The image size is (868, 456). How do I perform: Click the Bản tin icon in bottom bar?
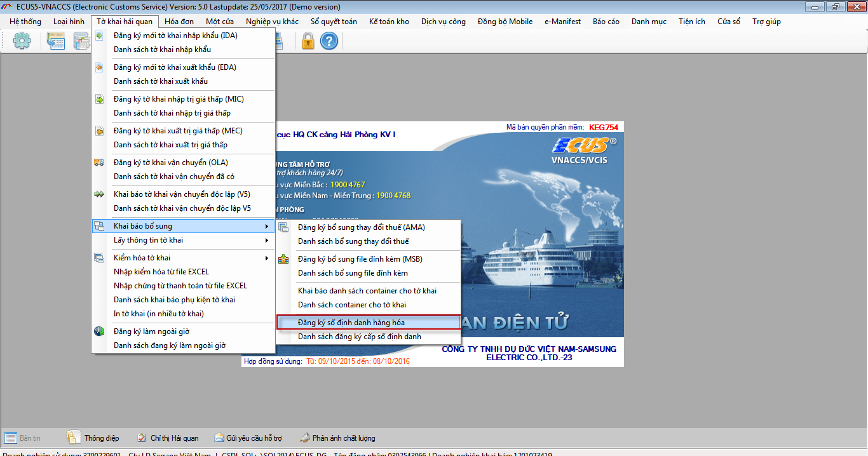pos(11,438)
